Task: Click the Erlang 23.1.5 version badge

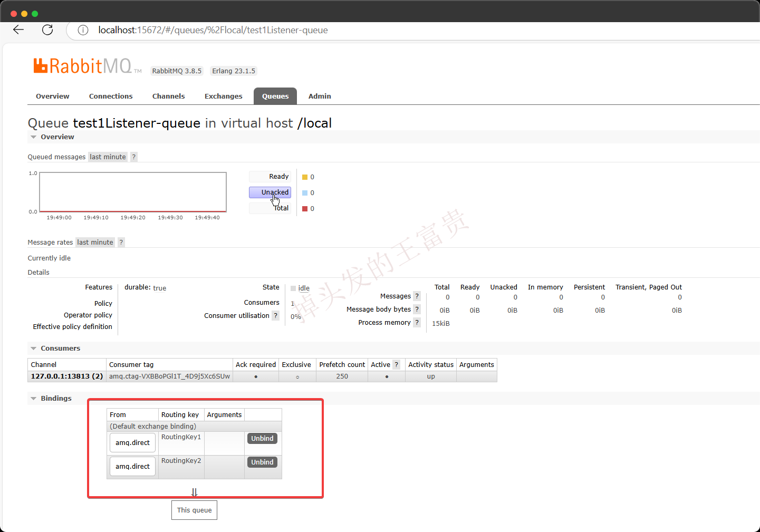Action: pos(234,71)
